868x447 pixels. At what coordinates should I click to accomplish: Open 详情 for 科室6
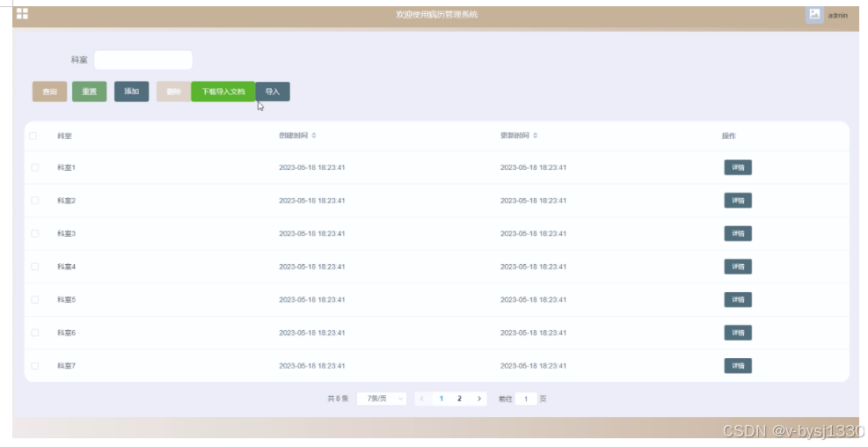pos(738,333)
